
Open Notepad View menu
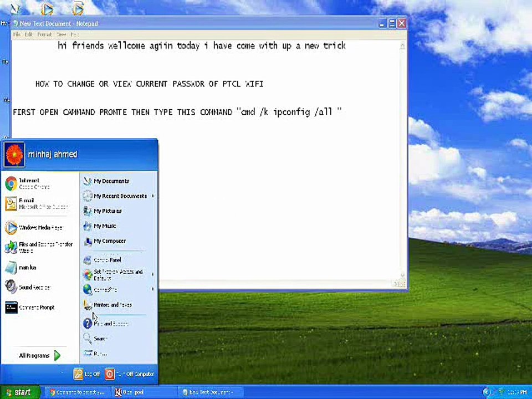(x=62, y=34)
